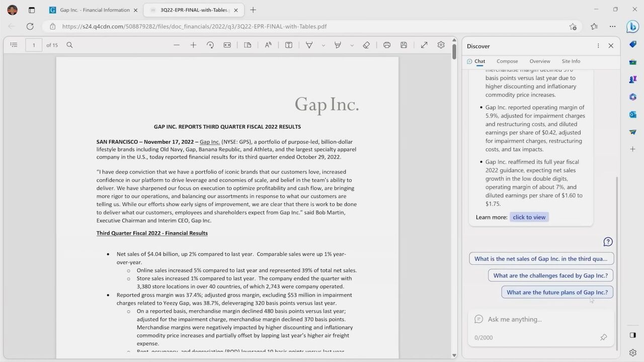The image size is (644, 362).
Task: Toggle sidebar visibility icon at bottom right
Action: [633, 335]
